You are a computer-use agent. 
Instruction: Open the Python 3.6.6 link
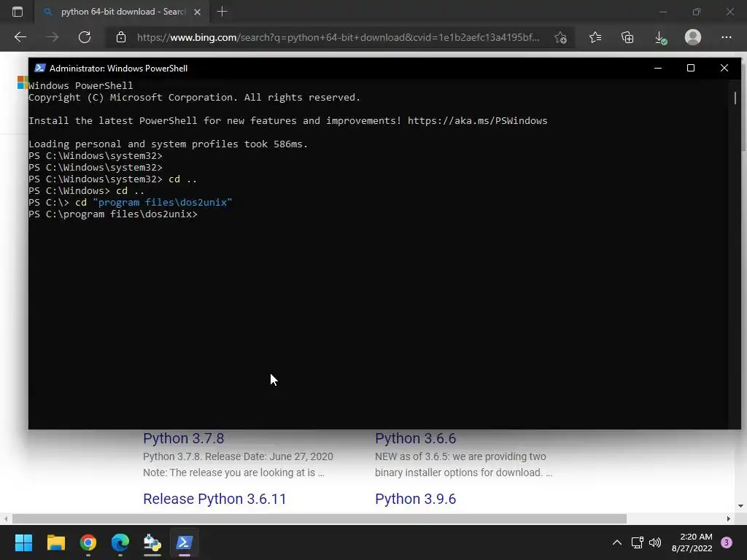coord(415,438)
